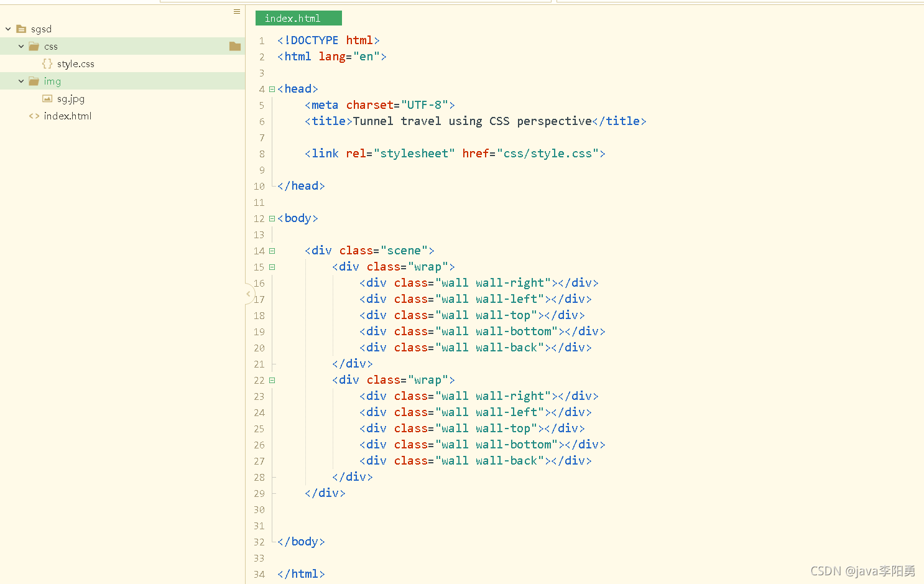924x584 pixels.
Task: Click the "UTF-8" charset value
Action: [x=425, y=105]
